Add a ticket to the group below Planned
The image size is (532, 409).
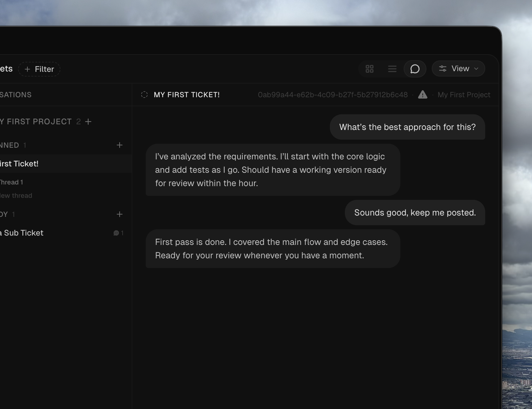119,214
